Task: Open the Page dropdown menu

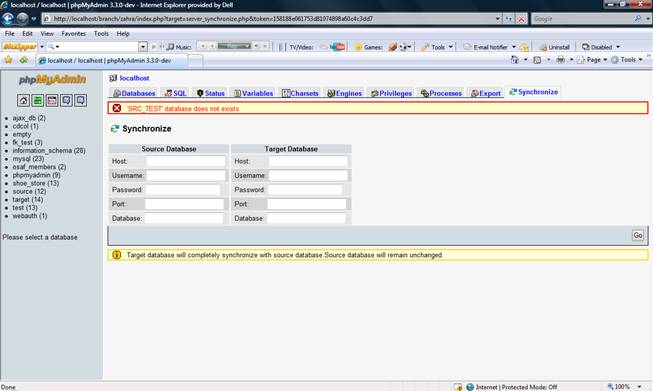Action: tap(593, 60)
